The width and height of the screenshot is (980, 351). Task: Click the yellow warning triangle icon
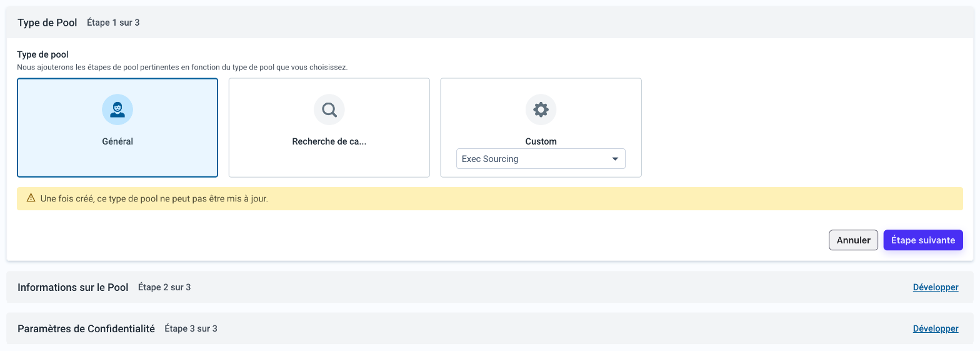[31, 198]
